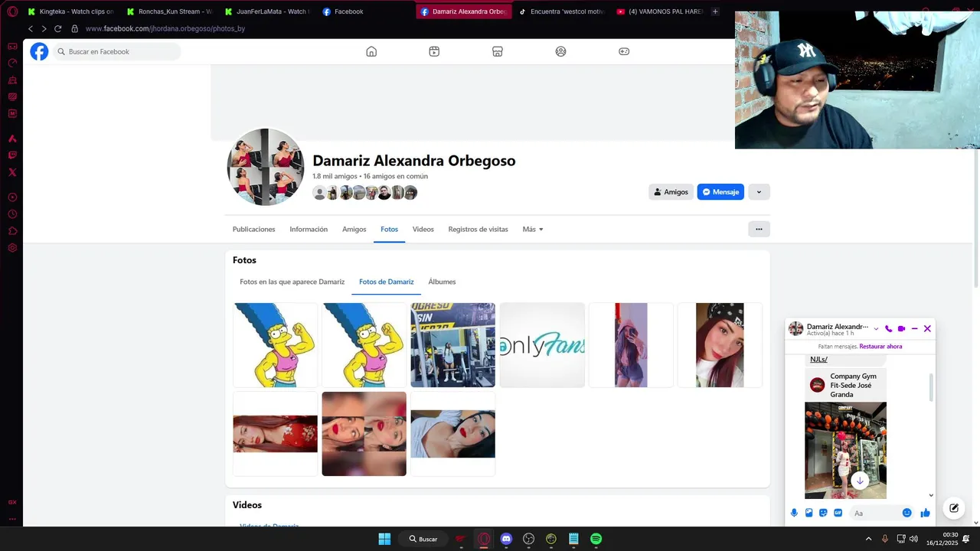Screen dimensions: 980x551
Task: Reload the page with the refresh icon
Action: click(x=57, y=28)
